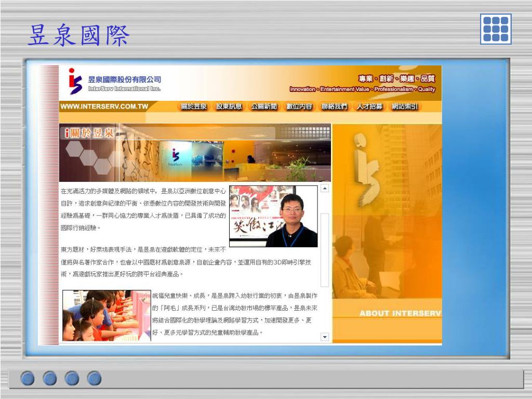Click the large white InterServ logo on orange panel
Screen dimensions: 532x399
366,169
